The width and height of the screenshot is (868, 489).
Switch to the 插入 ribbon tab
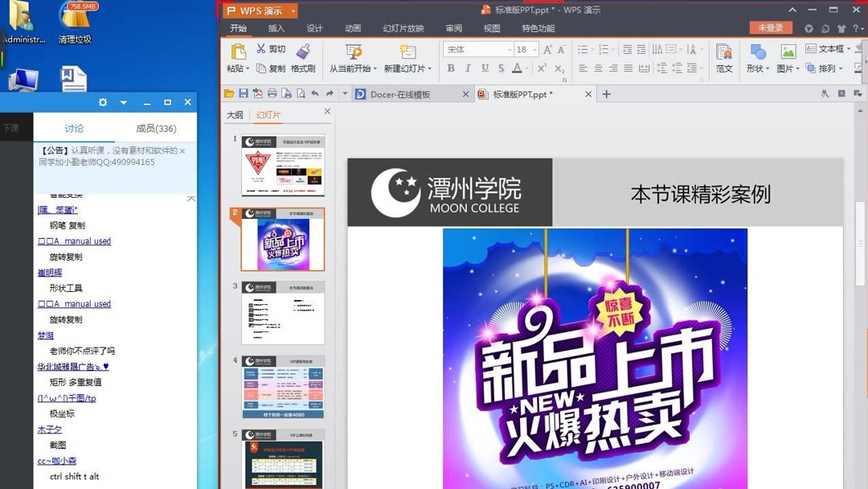276,27
